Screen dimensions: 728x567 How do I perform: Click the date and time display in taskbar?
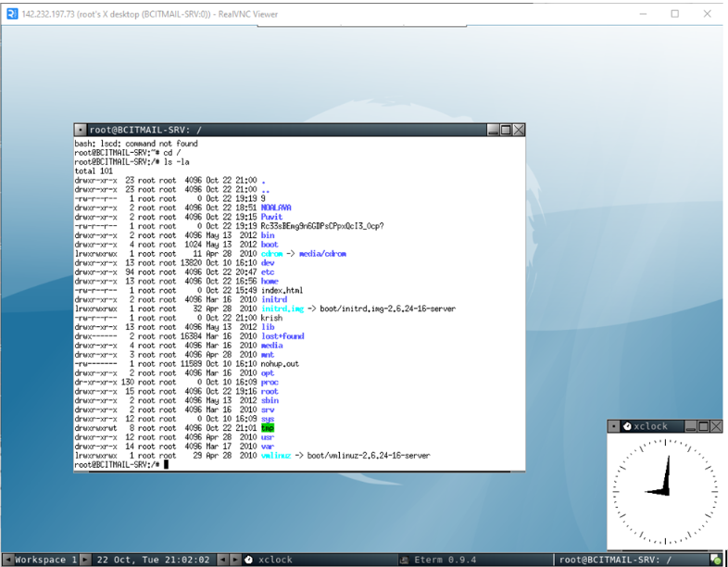pyautogui.click(x=153, y=560)
